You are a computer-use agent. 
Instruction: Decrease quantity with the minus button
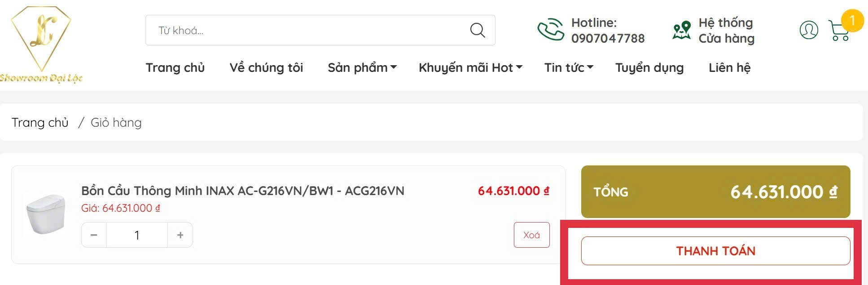pyautogui.click(x=94, y=235)
